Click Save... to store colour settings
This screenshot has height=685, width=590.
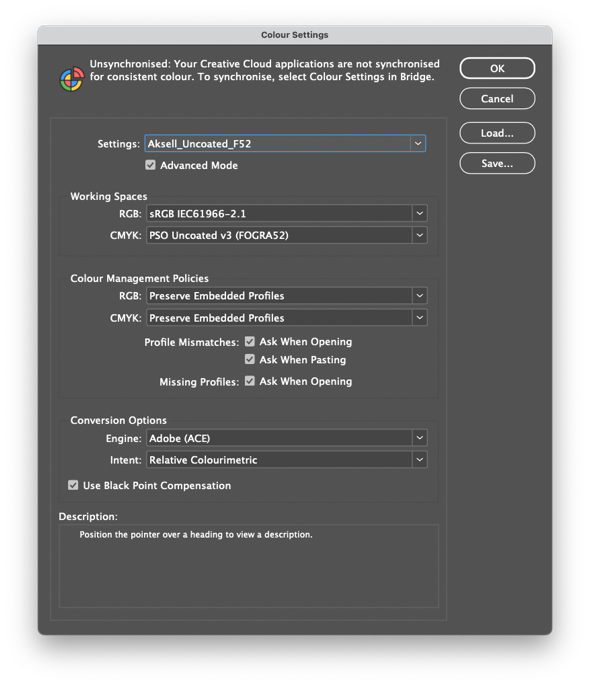pyautogui.click(x=497, y=163)
